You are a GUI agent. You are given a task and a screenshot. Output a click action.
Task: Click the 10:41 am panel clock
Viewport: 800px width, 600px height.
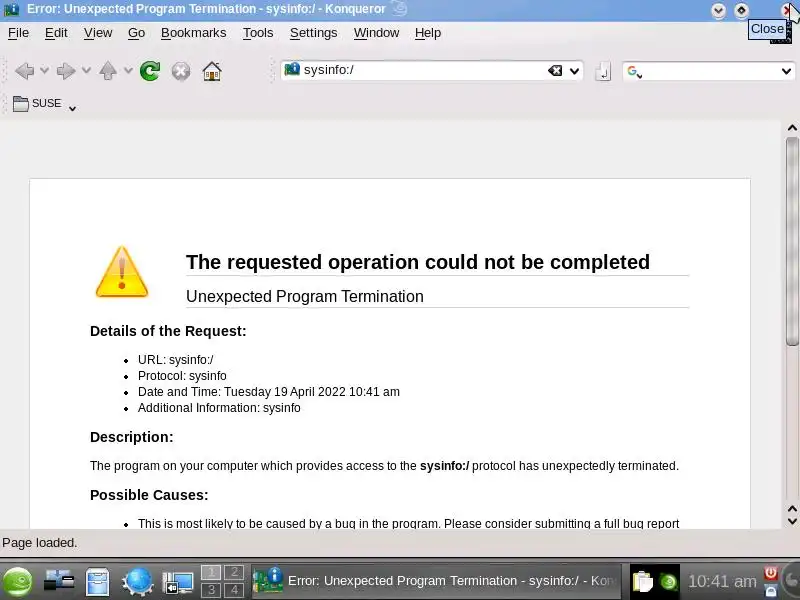click(722, 581)
